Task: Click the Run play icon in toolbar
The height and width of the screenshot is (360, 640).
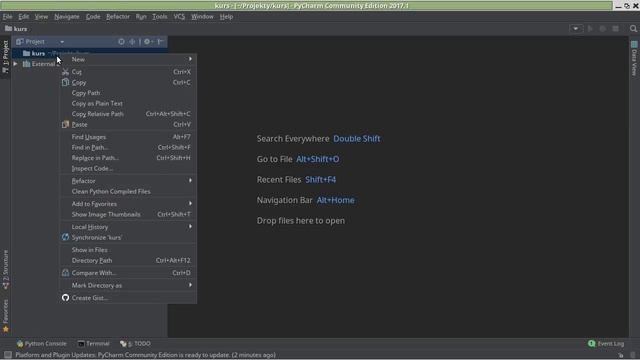Action: tap(590, 29)
